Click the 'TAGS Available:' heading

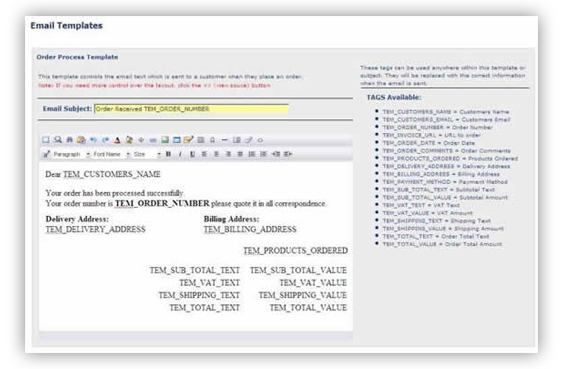[394, 97]
